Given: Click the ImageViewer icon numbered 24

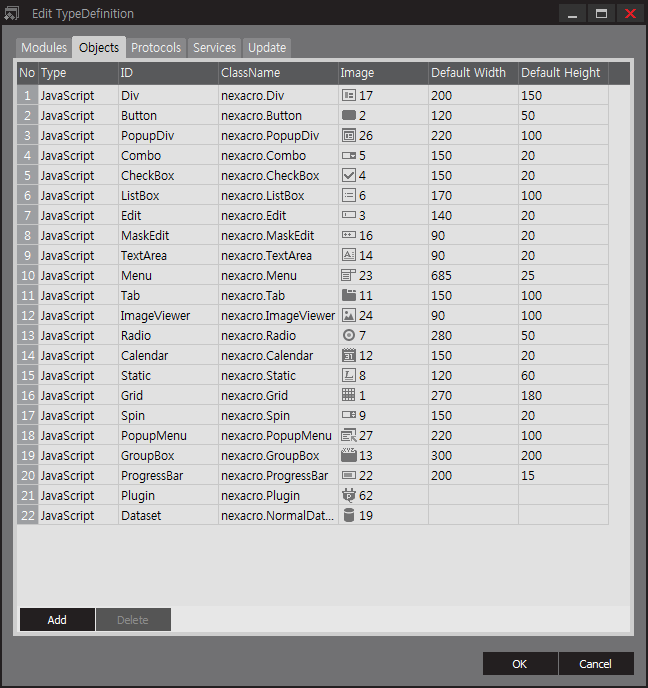Looking at the screenshot, I should pyautogui.click(x=349, y=315).
